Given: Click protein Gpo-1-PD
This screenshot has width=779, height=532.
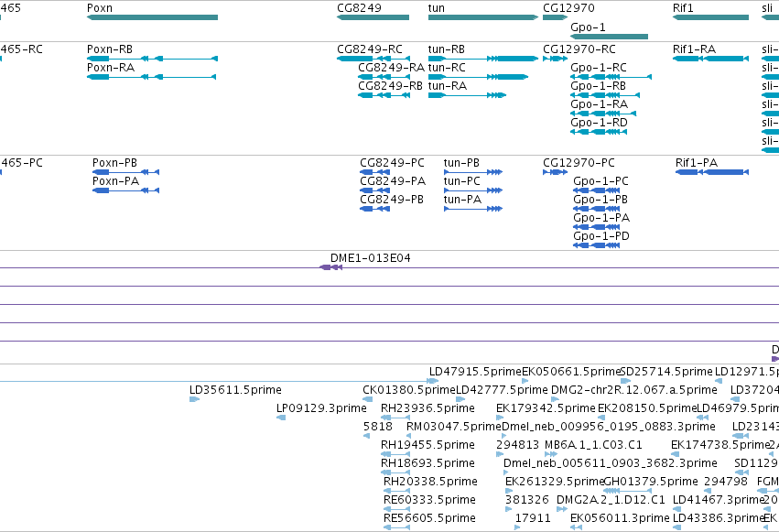Looking at the screenshot, I should click(x=596, y=245).
